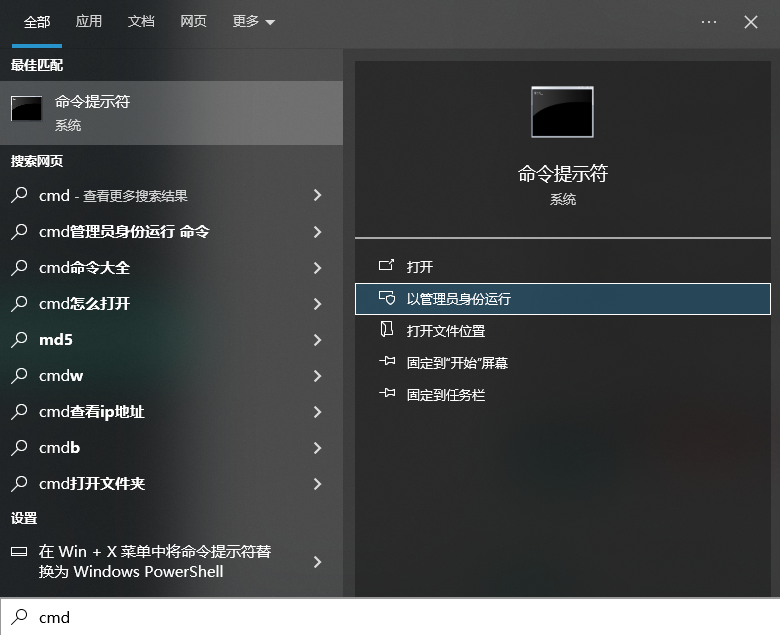Select 打开 in the right pane
The image size is (780, 635).
coord(563,267)
